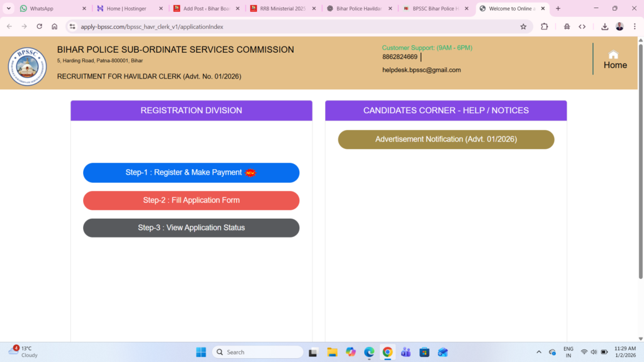This screenshot has height=362, width=644.
Task: Open the browser Extensions puzzle icon
Action: click(x=544, y=26)
